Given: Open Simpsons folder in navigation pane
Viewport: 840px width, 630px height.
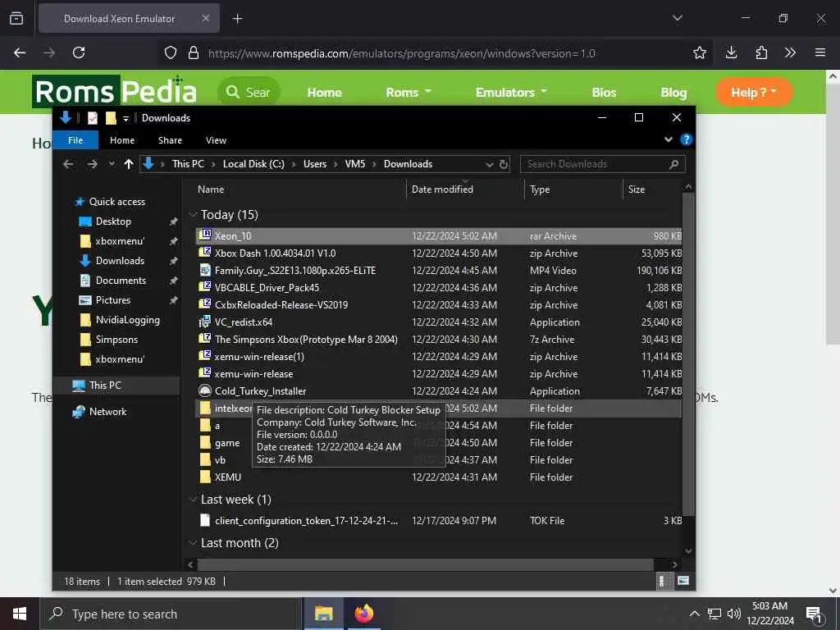Looking at the screenshot, I should [x=116, y=340].
